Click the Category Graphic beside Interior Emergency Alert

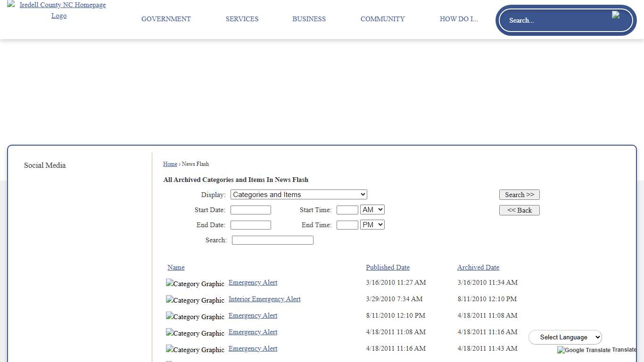click(195, 300)
